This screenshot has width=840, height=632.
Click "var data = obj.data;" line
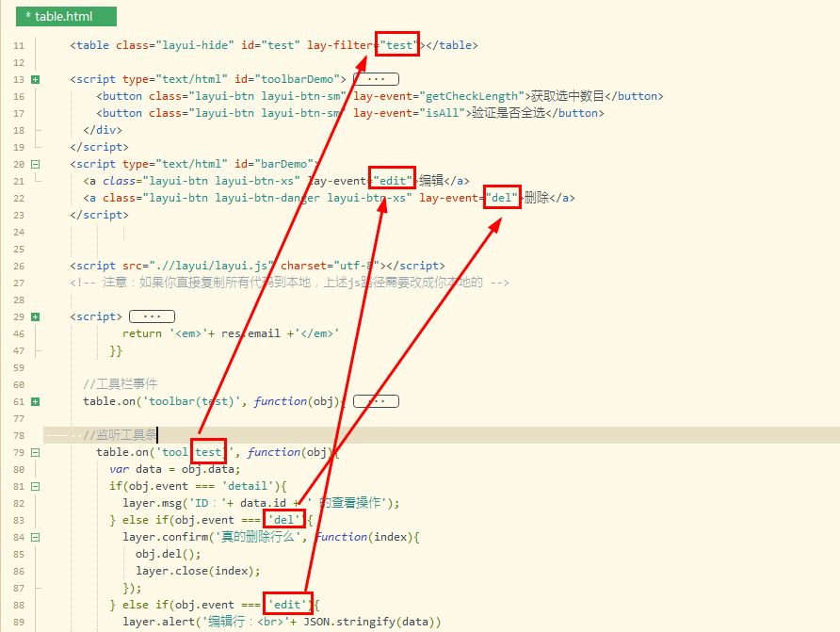[174, 470]
